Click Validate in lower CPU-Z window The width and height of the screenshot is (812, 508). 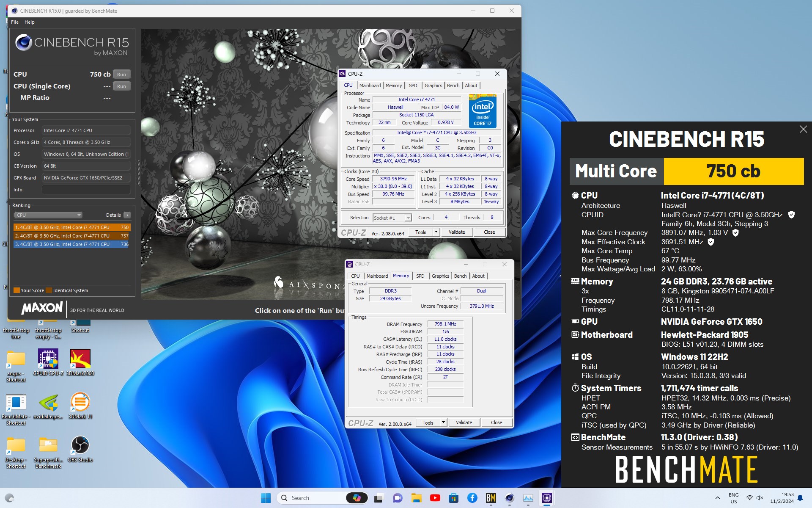coord(464,422)
